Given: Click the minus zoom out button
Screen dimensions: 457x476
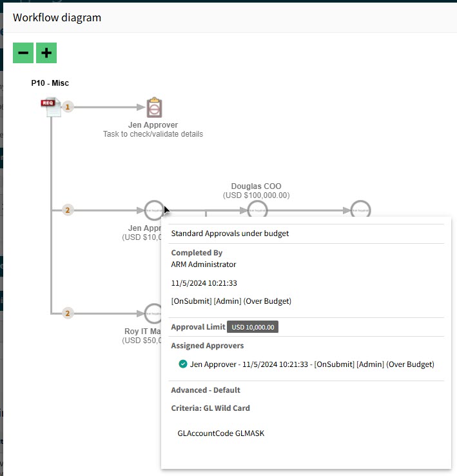Looking at the screenshot, I should [x=23, y=53].
